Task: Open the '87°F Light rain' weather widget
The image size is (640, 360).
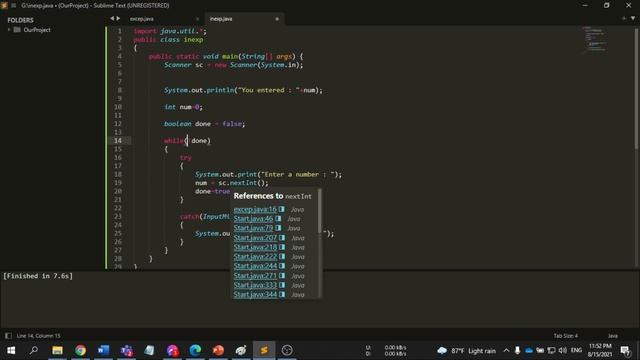Action: tap(466, 351)
